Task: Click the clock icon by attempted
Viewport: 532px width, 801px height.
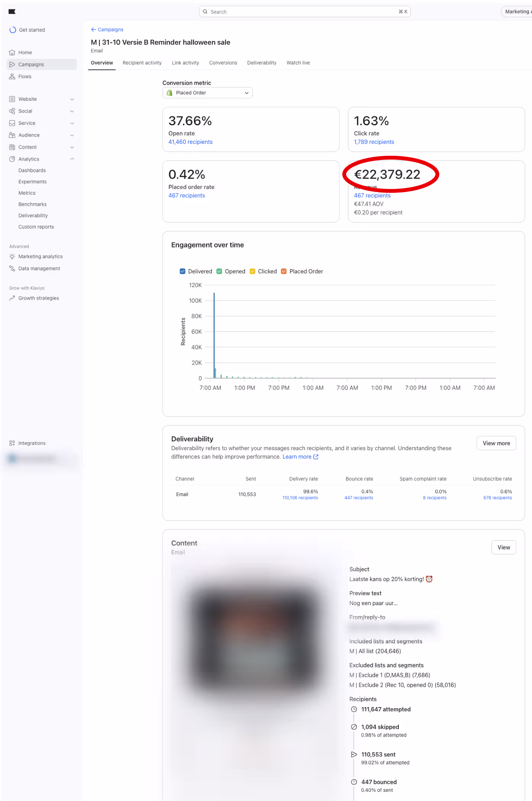Action: (354, 709)
